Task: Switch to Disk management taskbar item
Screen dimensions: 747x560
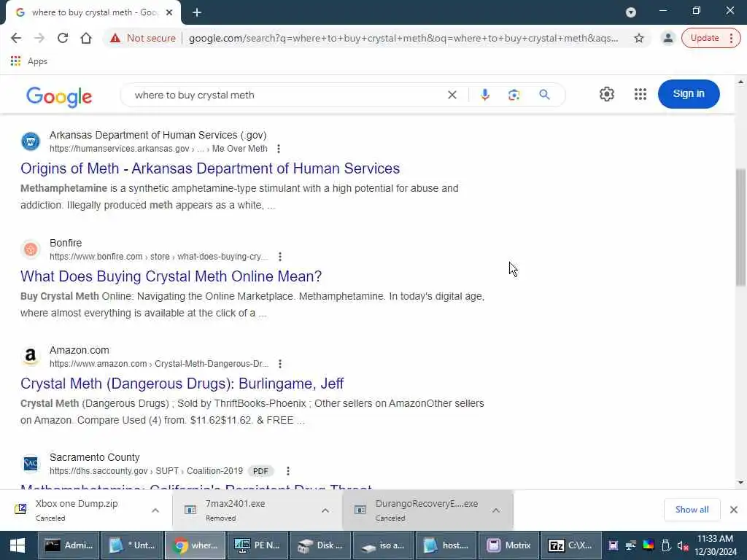Action: [320, 545]
